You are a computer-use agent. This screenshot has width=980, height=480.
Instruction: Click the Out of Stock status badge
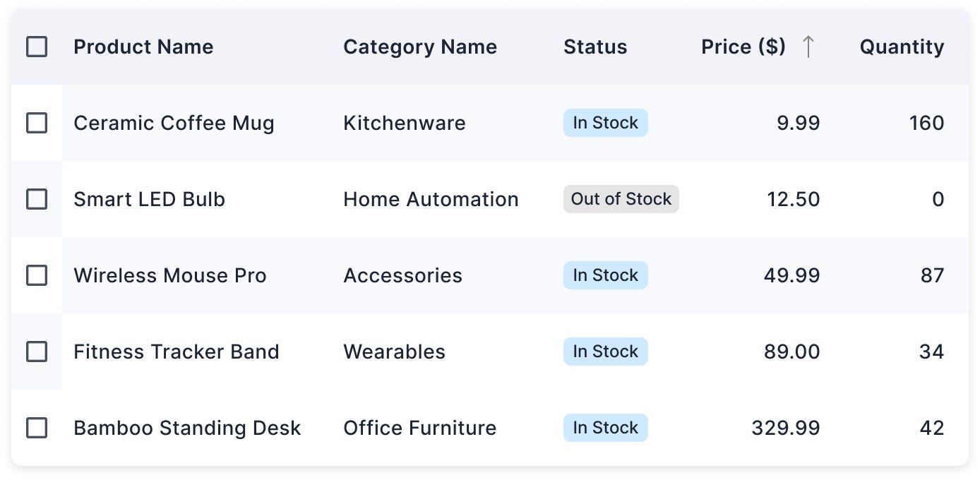(x=621, y=199)
